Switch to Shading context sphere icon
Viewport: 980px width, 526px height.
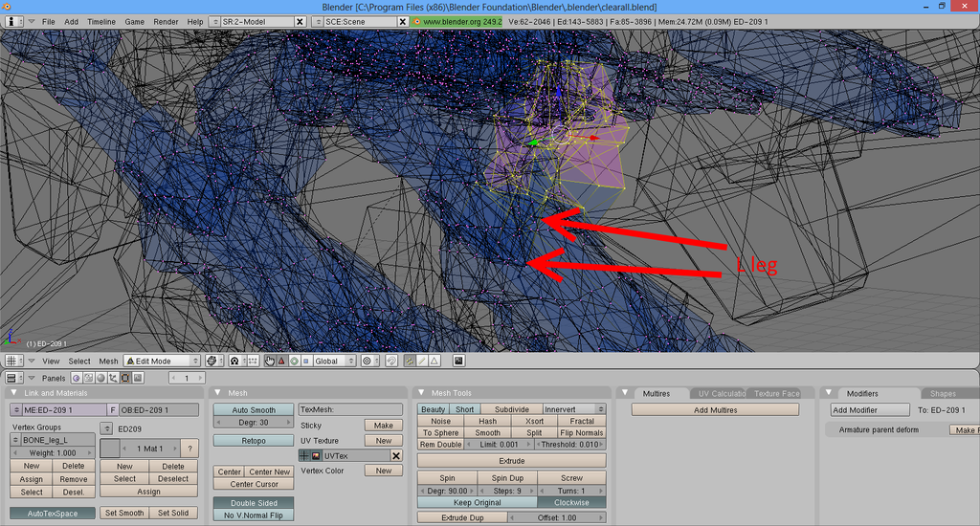[x=100, y=378]
